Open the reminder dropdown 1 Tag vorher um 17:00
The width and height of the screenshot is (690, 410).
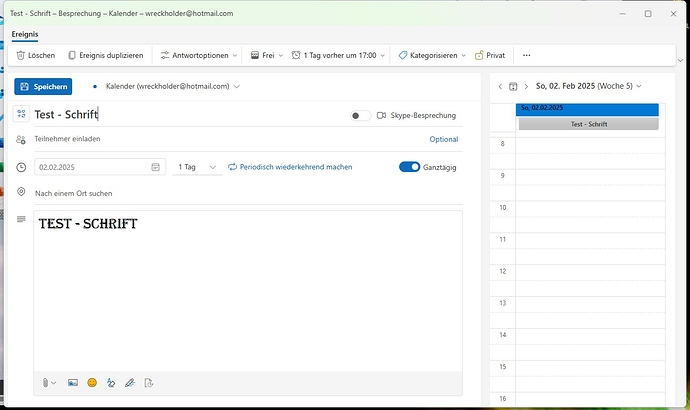point(338,55)
